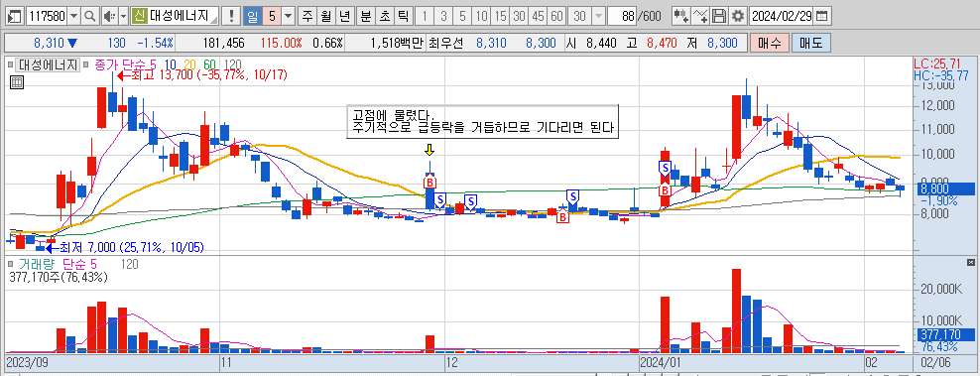Expand the speaker options dropdown arrow
Viewport: 980px width, 376px height.
(x=123, y=16)
